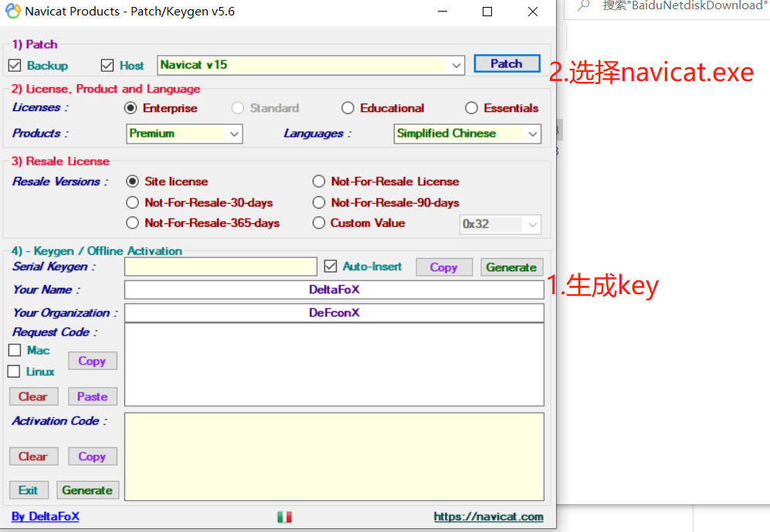Image resolution: width=770 pixels, height=532 pixels.
Task: Click the Serial Keygen text field
Action: (220, 266)
